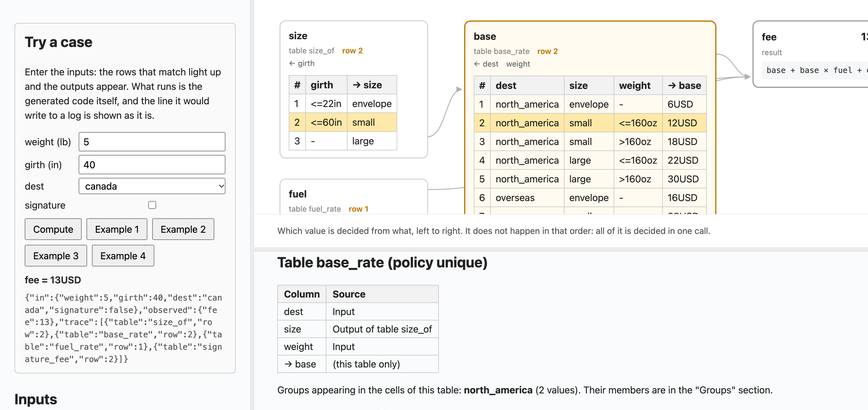Toggle the signature checkbox

tap(152, 205)
